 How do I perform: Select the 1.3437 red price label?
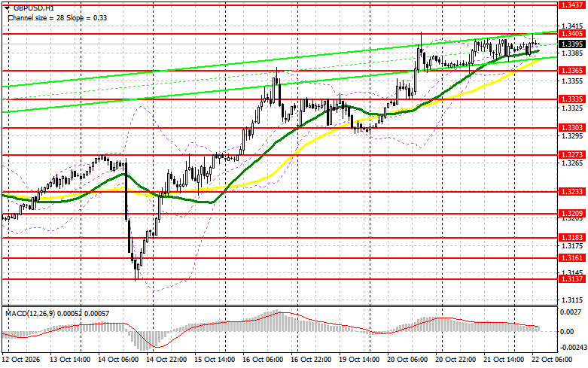coord(571,5)
